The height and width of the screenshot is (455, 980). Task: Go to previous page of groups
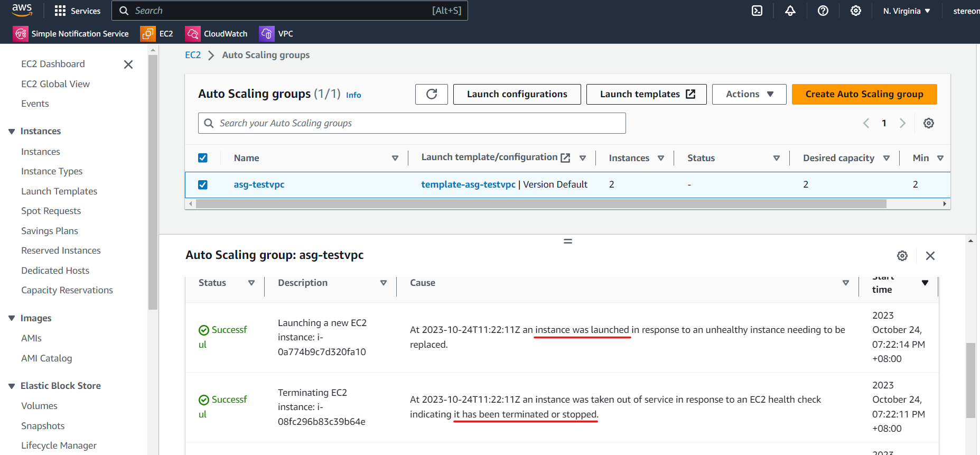(x=866, y=123)
